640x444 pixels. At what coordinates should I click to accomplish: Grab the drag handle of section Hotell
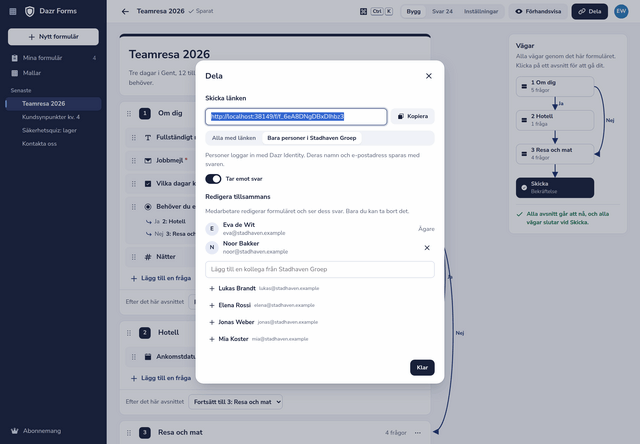click(x=129, y=333)
